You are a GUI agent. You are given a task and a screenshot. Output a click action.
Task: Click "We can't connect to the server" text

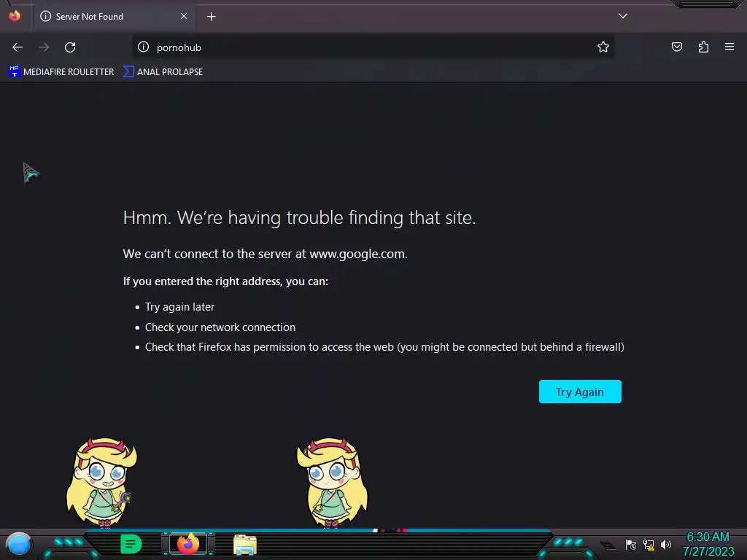point(266,254)
